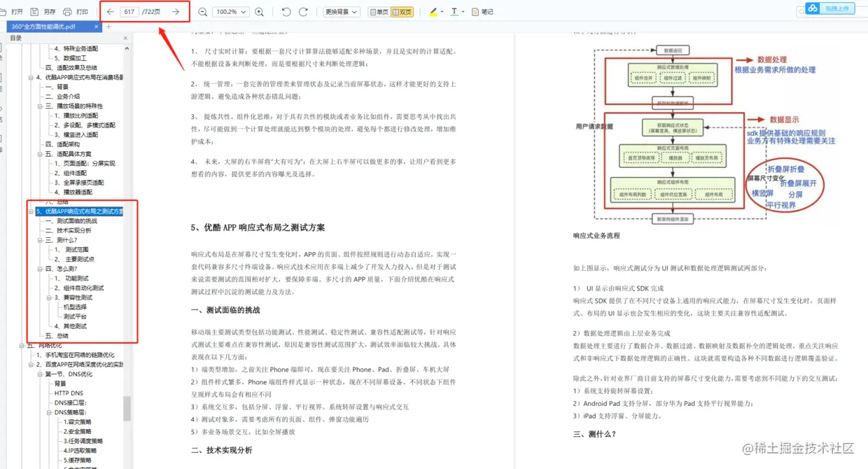
Task: Collapse the 三、测什么? node
Action: (40, 240)
